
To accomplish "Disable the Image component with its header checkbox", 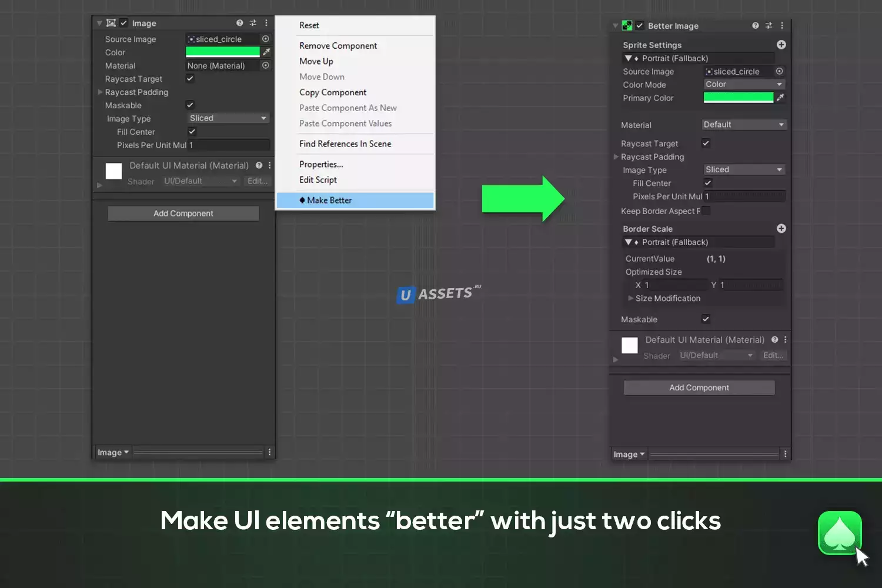I will coord(123,23).
